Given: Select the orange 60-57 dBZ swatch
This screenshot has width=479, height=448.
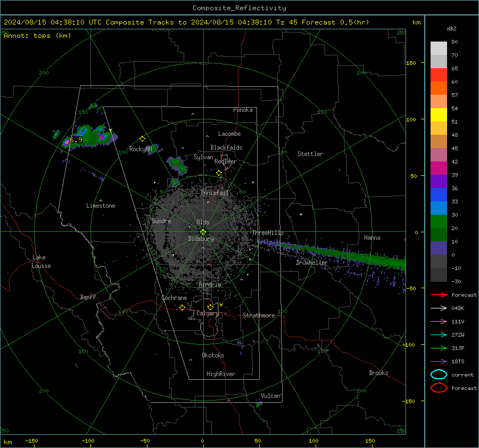Looking at the screenshot, I should 439,88.
